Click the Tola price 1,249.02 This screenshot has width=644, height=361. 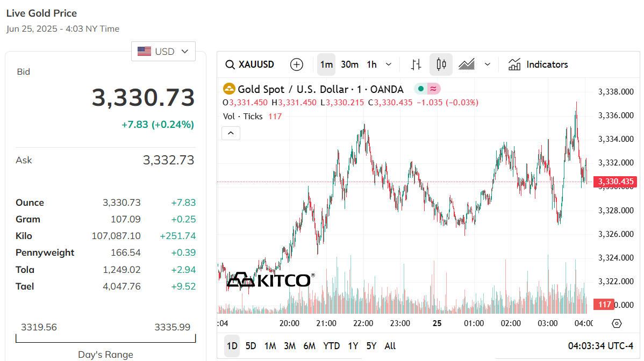point(121,270)
